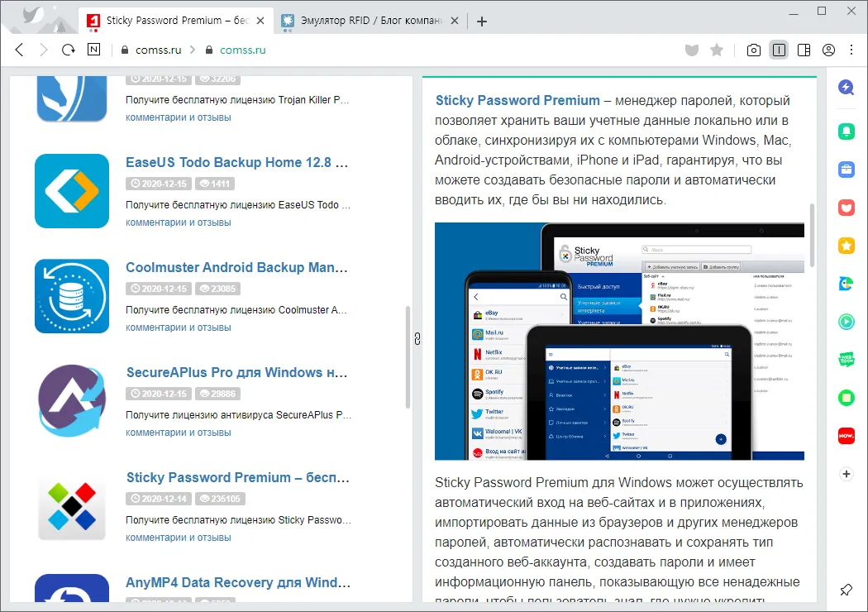The width and height of the screenshot is (868, 612).
Task: Click the Sticky Password colored diamonds icon
Action: tap(72, 506)
